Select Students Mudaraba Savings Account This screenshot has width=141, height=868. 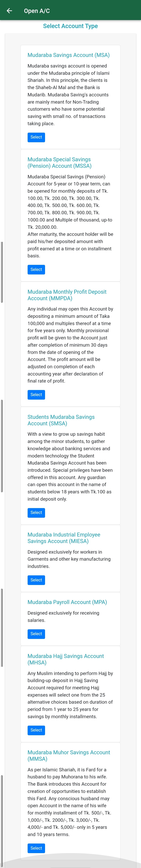click(36, 513)
